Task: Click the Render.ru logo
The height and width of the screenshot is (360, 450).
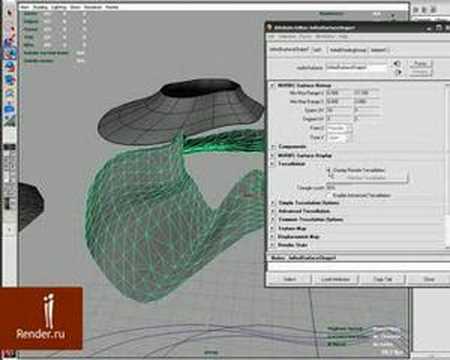Action: pyautogui.click(x=41, y=318)
